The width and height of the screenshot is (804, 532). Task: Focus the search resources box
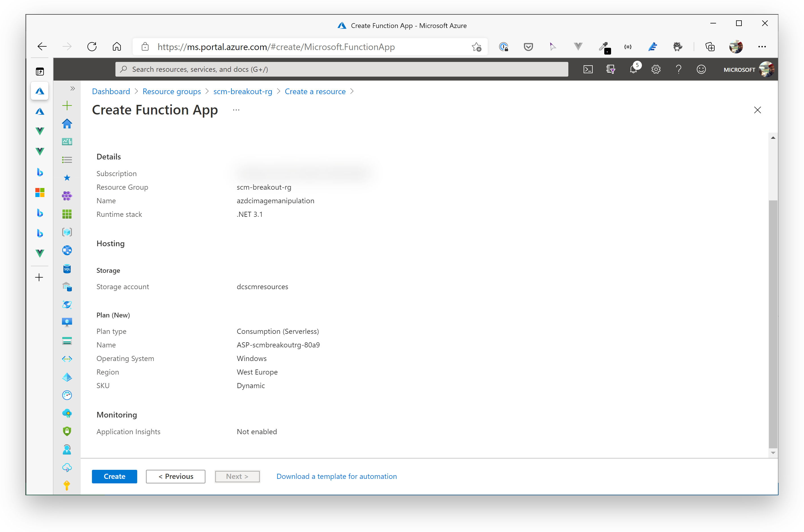tap(341, 70)
